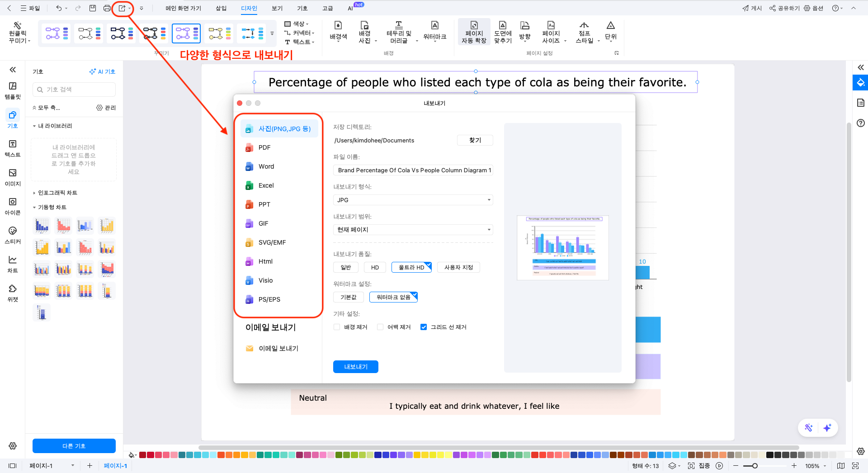868x473 pixels.
Task: Open the chart (차트) sidebar panel
Action: pos(13,264)
